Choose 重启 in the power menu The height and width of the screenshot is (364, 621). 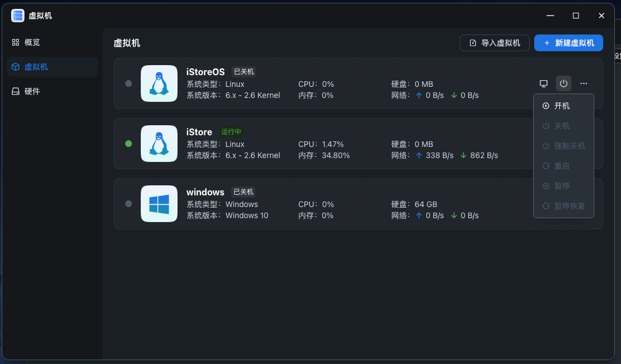click(x=563, y=166)
